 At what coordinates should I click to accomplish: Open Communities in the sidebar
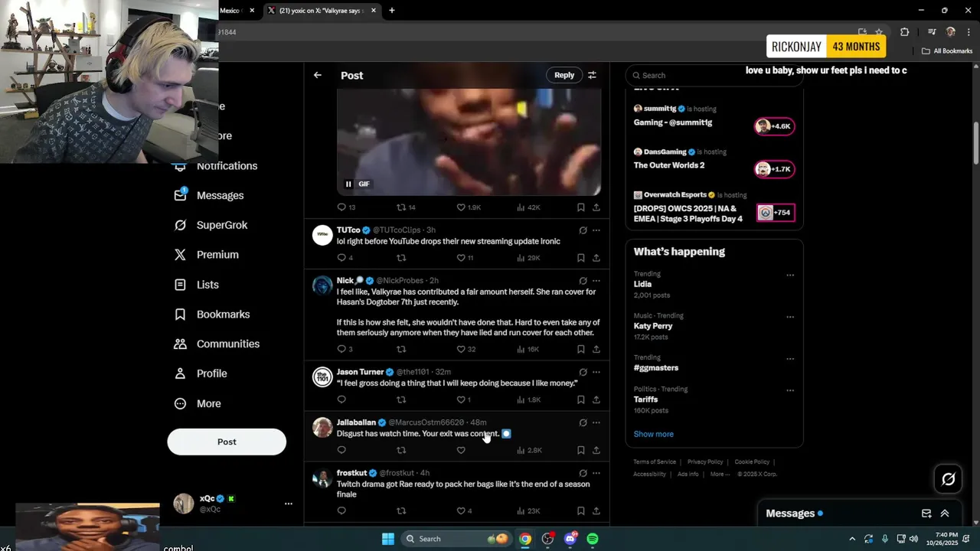coord(217,344)
